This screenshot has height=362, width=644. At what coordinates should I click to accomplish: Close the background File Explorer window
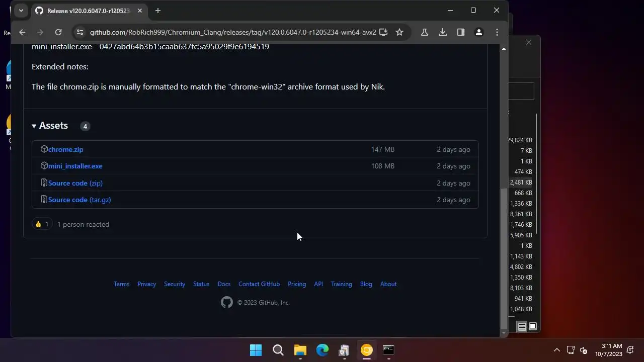(529, 42)
